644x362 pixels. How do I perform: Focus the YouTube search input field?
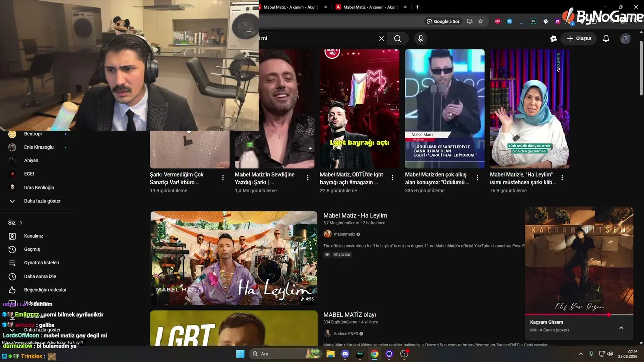click(x=317, y=39)
